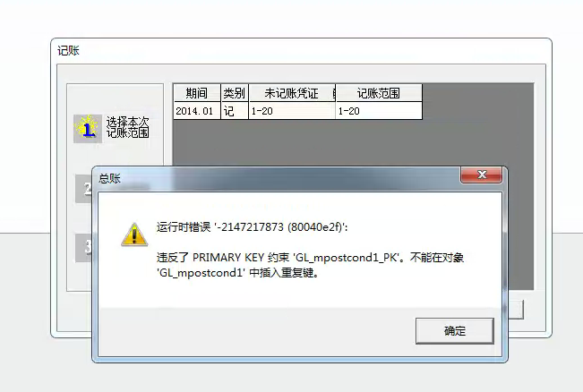Click the 未记账凭证 column header

click(292, 93)
